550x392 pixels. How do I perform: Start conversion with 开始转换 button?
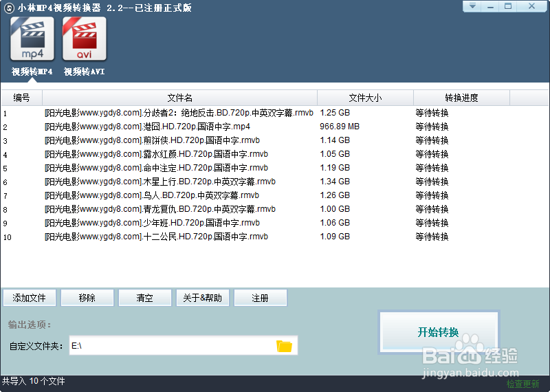click(x=439, y=332)
